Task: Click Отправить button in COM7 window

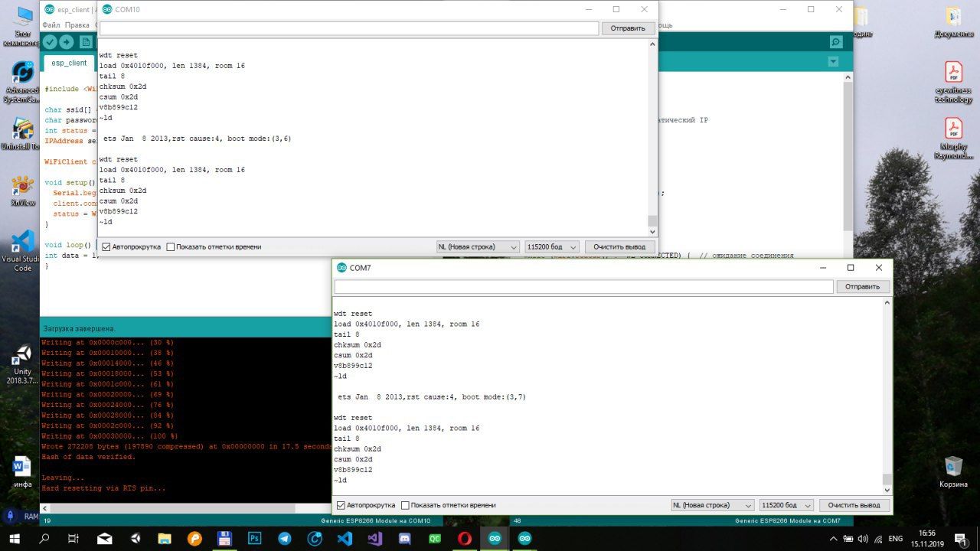Action: click(863, 287)
